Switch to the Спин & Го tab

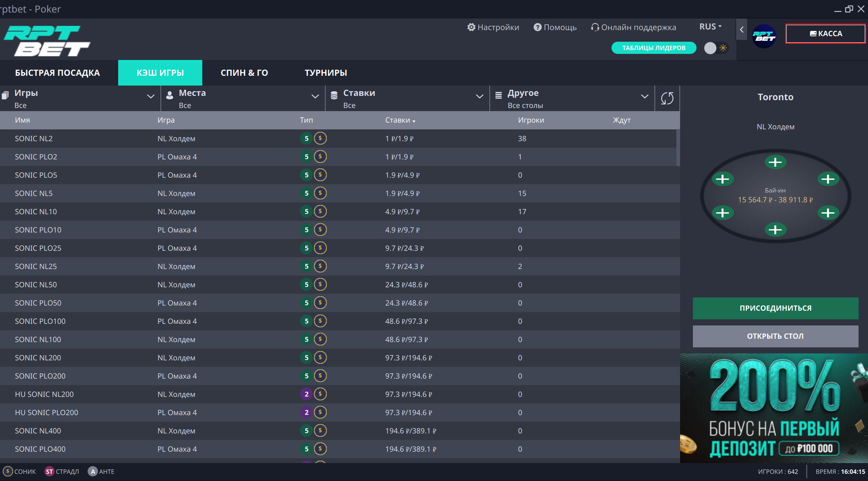244,73
